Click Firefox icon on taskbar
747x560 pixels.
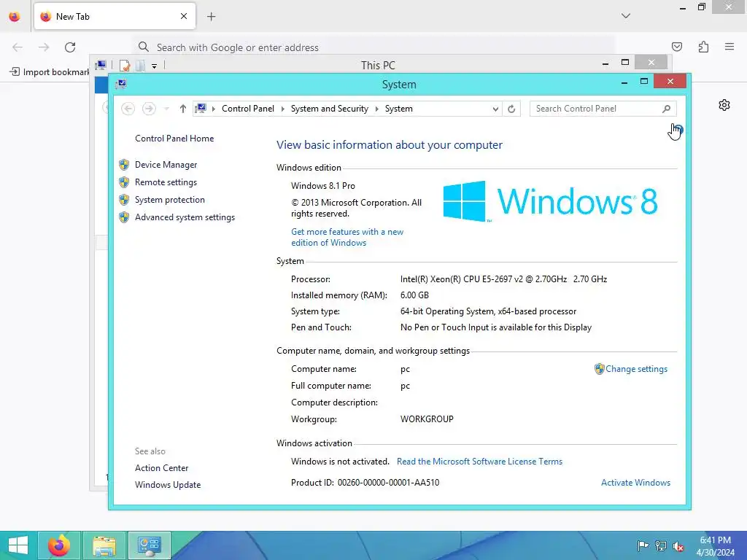click(x=59, y=545)
